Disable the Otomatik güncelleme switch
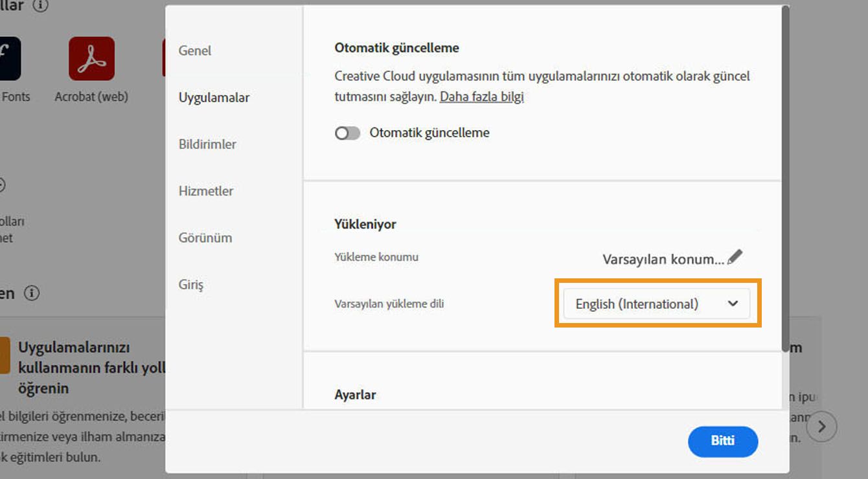Viewport: 868px width, 479px height. tap(347, 133)
